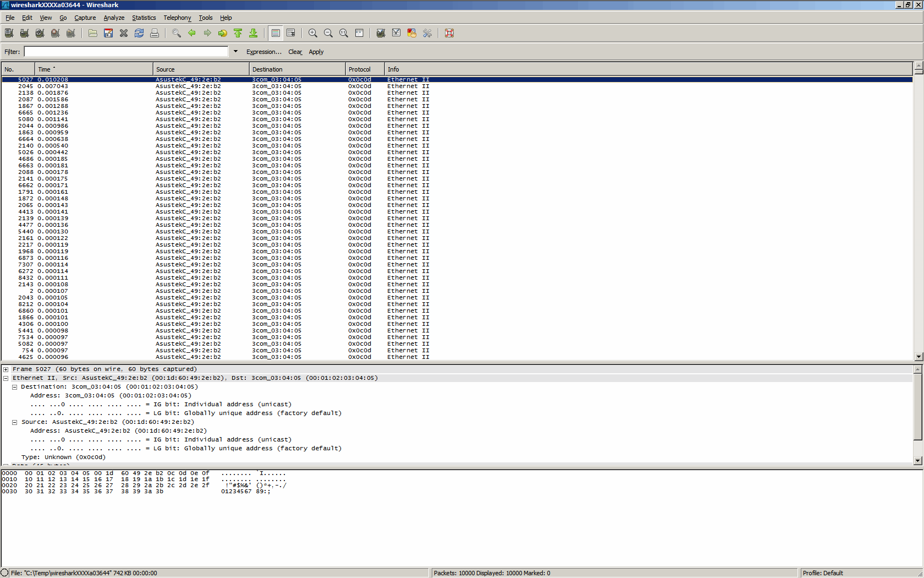Open the Tools menu
The height and width of the screenshot is (578, 924).
(x=206, y=18)
